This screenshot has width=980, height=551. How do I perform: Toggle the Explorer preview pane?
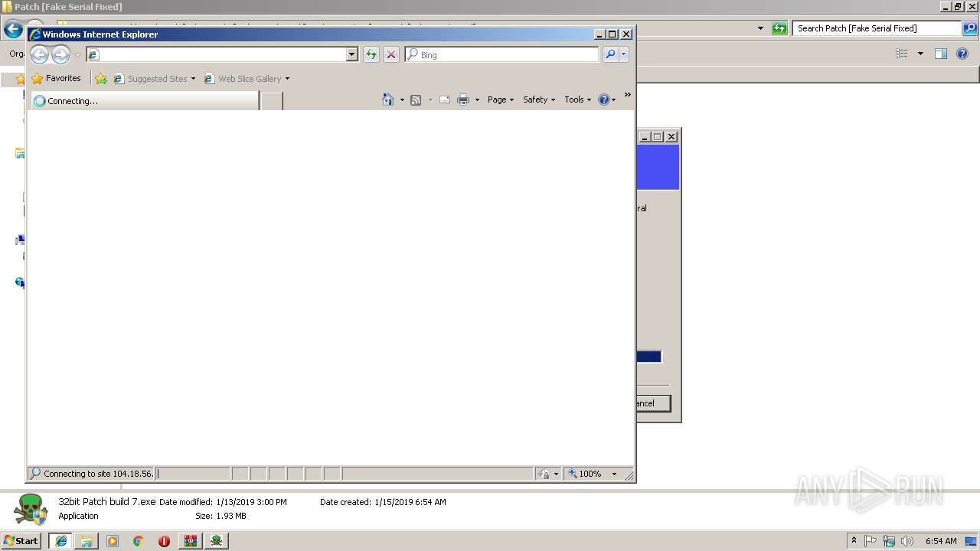pos(941,54)
